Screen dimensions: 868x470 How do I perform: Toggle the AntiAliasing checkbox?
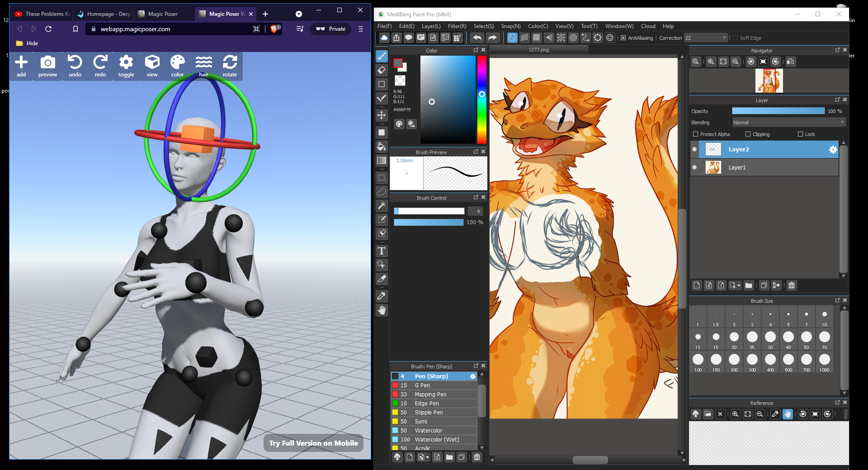[623, 38]
